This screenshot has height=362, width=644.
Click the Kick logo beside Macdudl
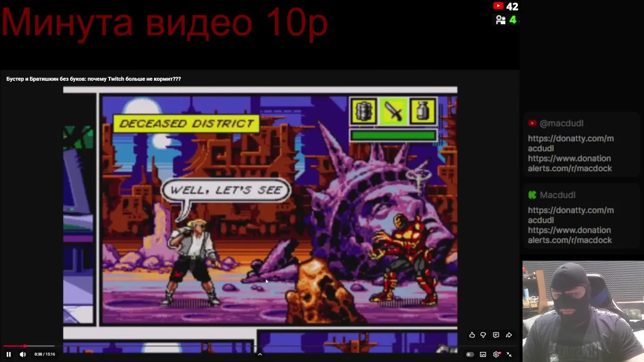(x=532, y=195)
